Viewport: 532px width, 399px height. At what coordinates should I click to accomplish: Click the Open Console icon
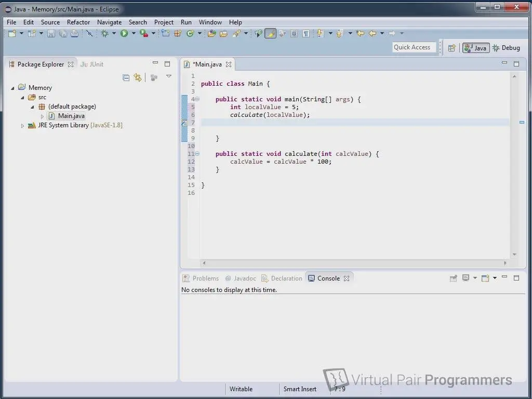(x=486, y=278)
